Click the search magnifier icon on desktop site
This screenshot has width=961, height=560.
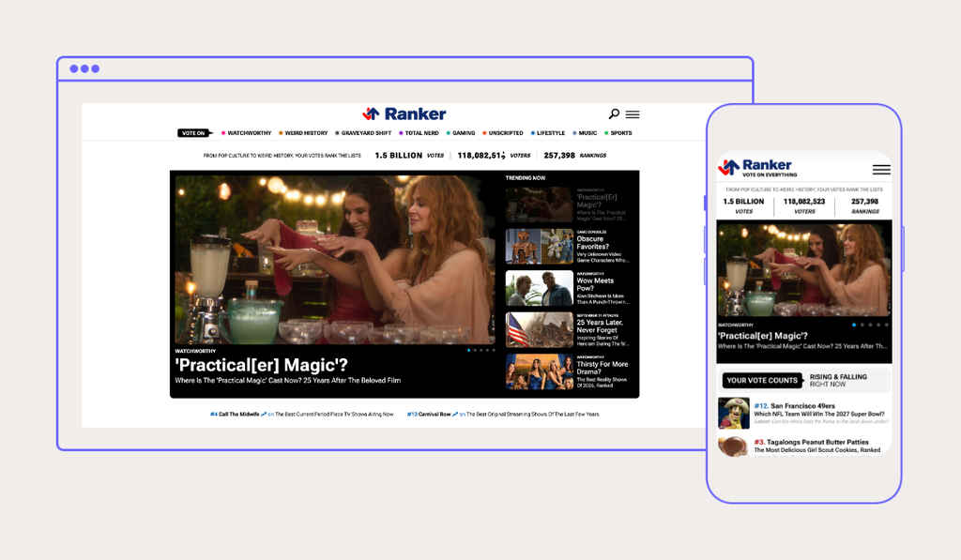click(x=614, y=114)
